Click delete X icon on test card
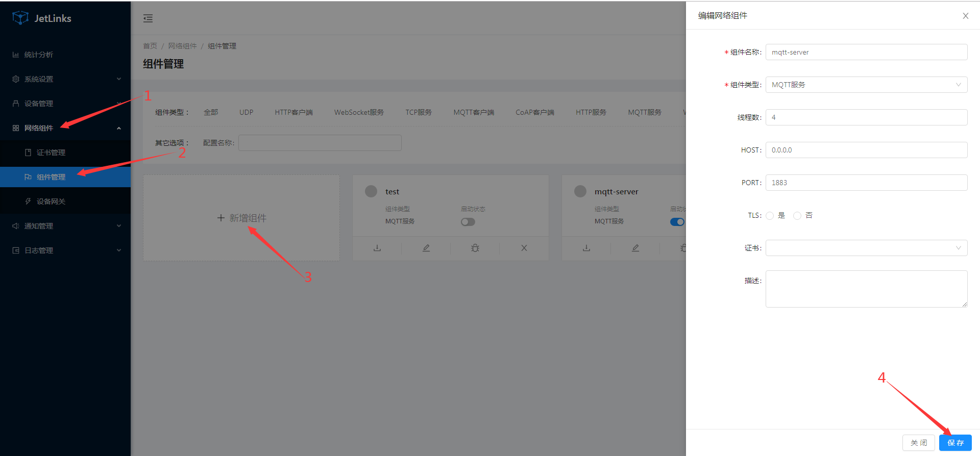 pyautogui.click(x=524, y=248)
